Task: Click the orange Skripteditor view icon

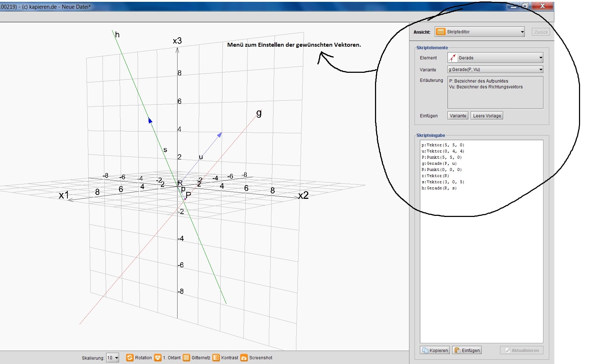Action: tap(440, 32)
